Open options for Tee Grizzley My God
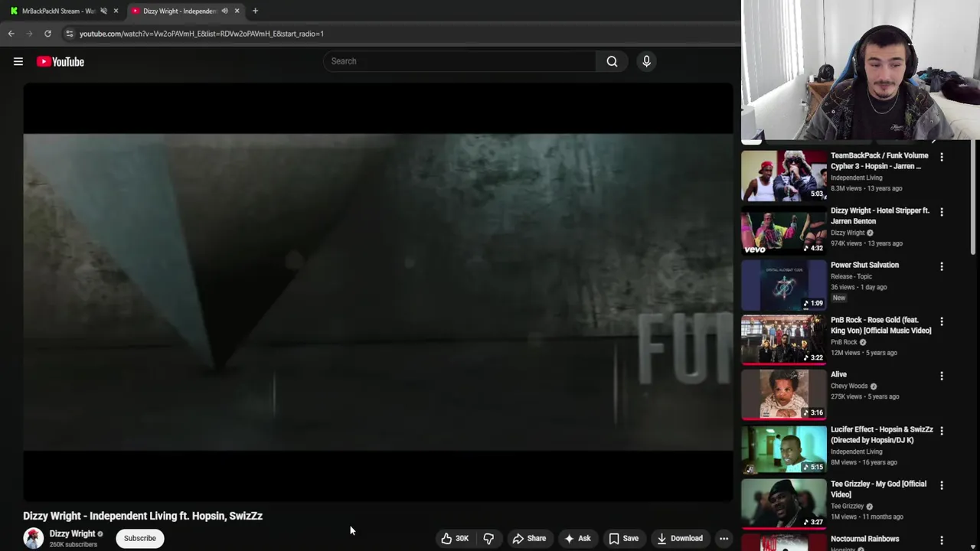 pyautogui.click(x=942, y=485)
